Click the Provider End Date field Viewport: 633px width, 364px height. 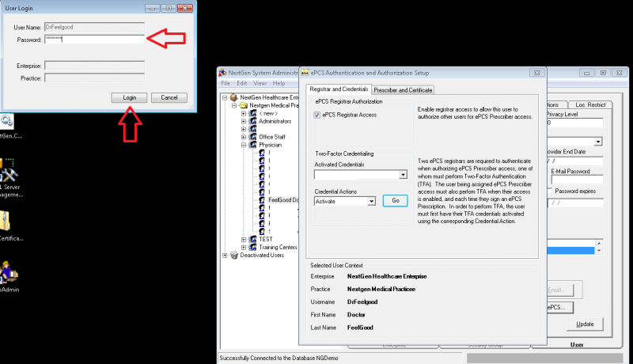pyautogui.click(x=575, y=161)
